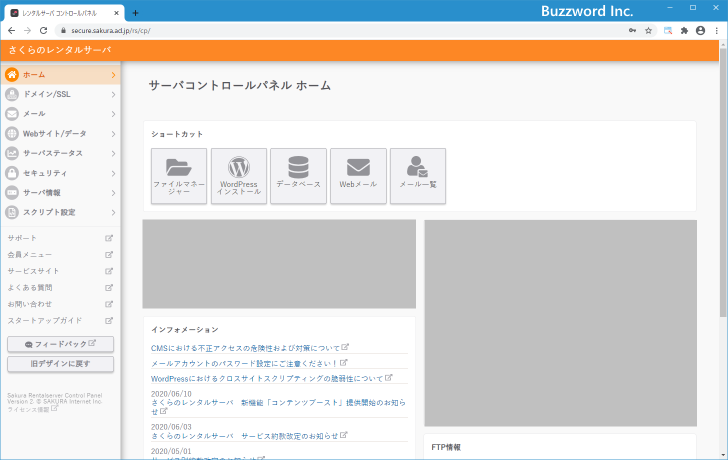
Task: Open the Chrome three-dot menu
Action: (717, 31)
